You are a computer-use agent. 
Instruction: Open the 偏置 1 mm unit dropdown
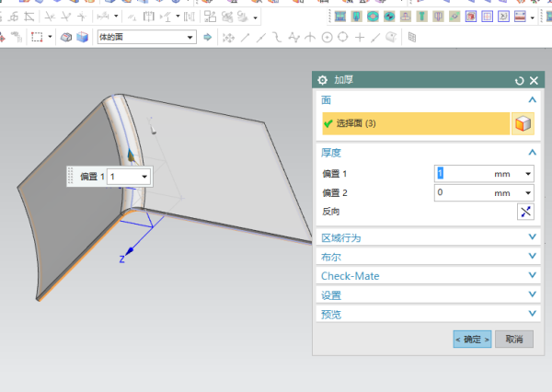pyautogui.click(x=528, y=173)
